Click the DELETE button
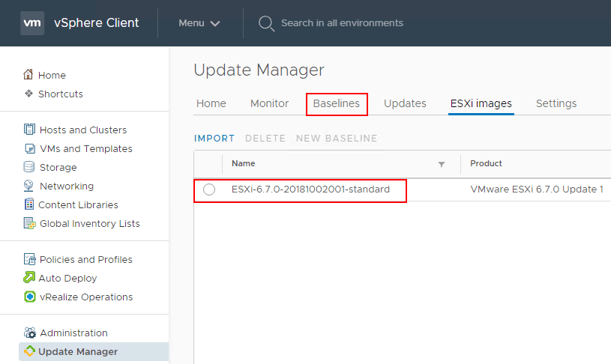The height and width of the screenshot is (364, 611). click(x=265, y=139)
